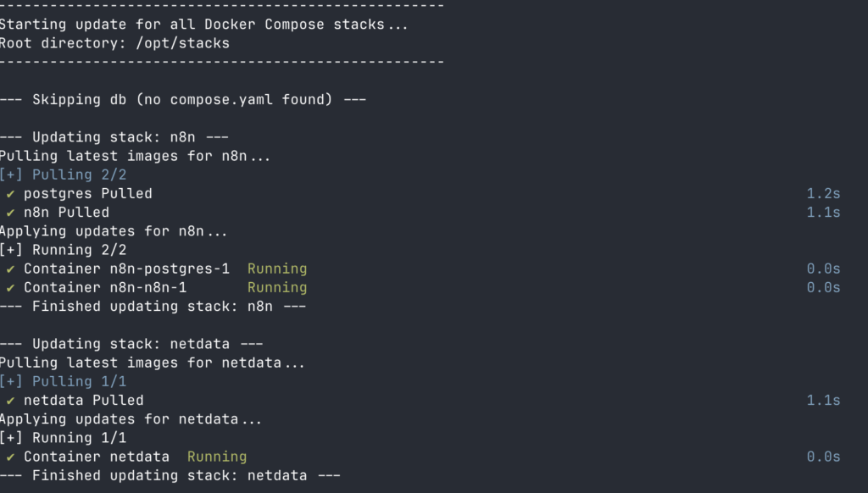Click the [+] marker before Running 1/1
The image size is (868, 493).
11,438
